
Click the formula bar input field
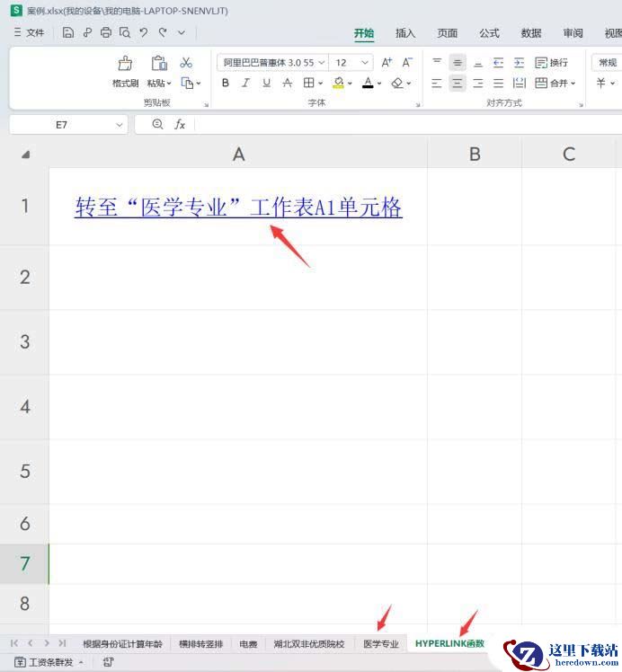click(404, 125)
